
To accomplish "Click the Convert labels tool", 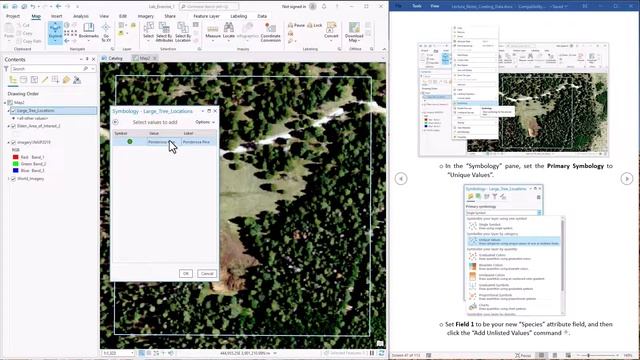I will coord(331,31).
